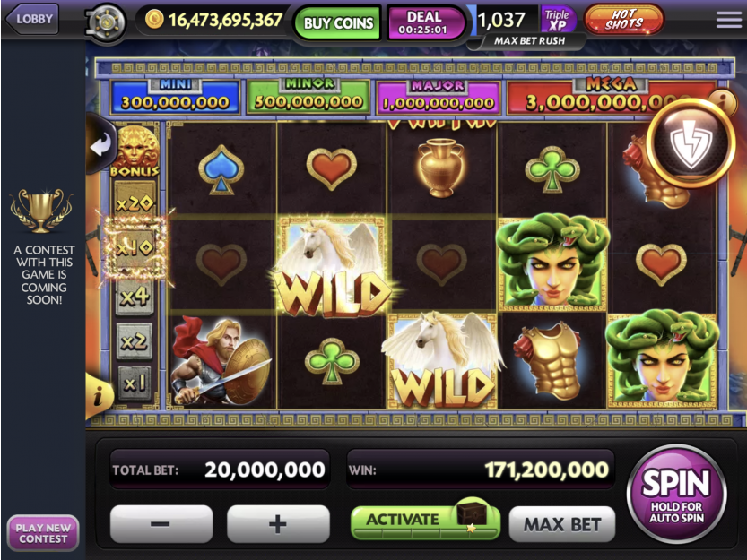Open the yellow paytable info icon

pyautogui.click(x=98, y=396)
